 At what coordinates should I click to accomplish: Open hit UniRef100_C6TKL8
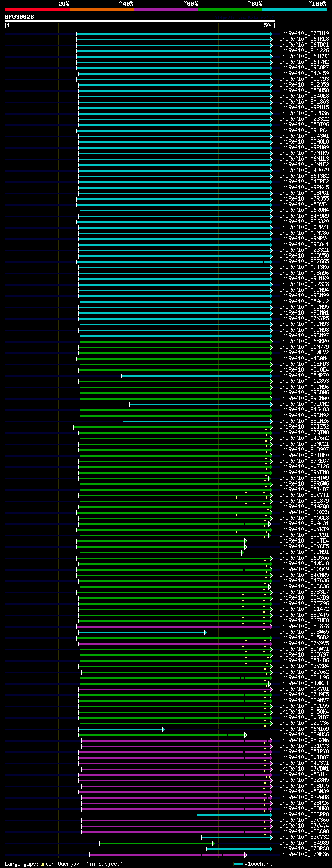[304, 39]
